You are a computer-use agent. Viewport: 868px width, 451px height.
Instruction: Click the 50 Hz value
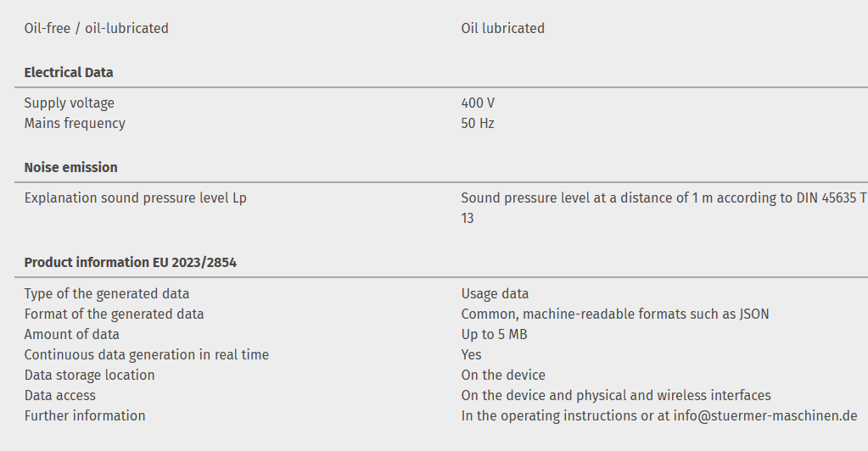coord(478,124)
